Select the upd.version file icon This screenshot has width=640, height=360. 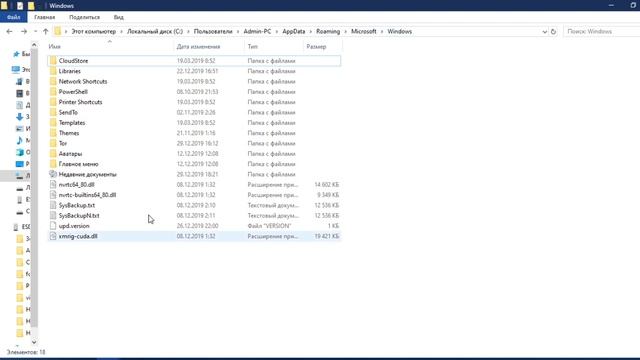point(53,226)
